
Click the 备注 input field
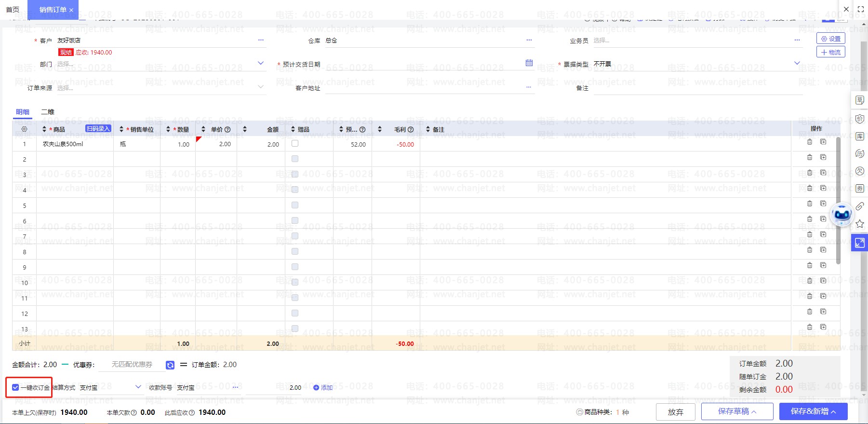point(698,88)
